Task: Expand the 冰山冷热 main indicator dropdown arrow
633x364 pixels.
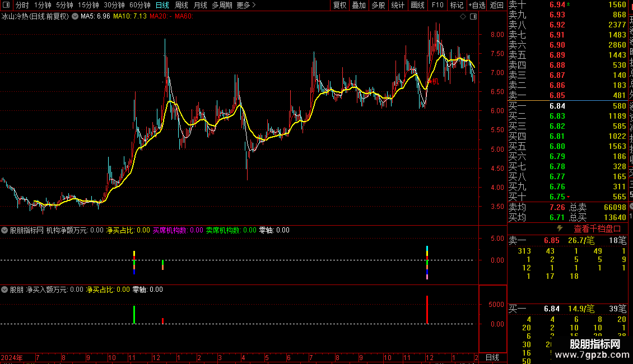Action: [75, 17]
